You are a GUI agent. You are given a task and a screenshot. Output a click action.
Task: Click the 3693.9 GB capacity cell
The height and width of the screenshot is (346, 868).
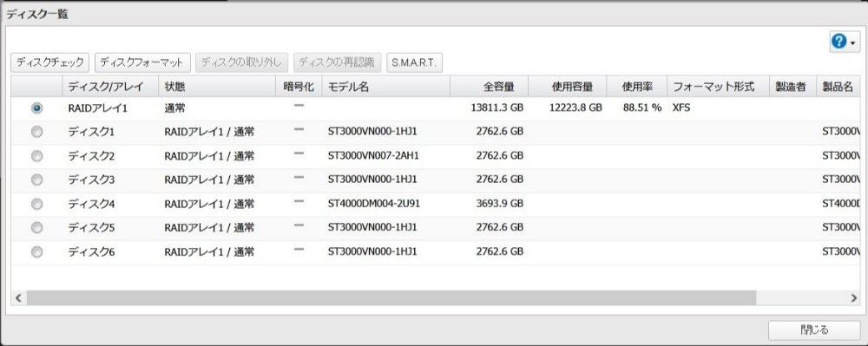[x=500, y=204]
